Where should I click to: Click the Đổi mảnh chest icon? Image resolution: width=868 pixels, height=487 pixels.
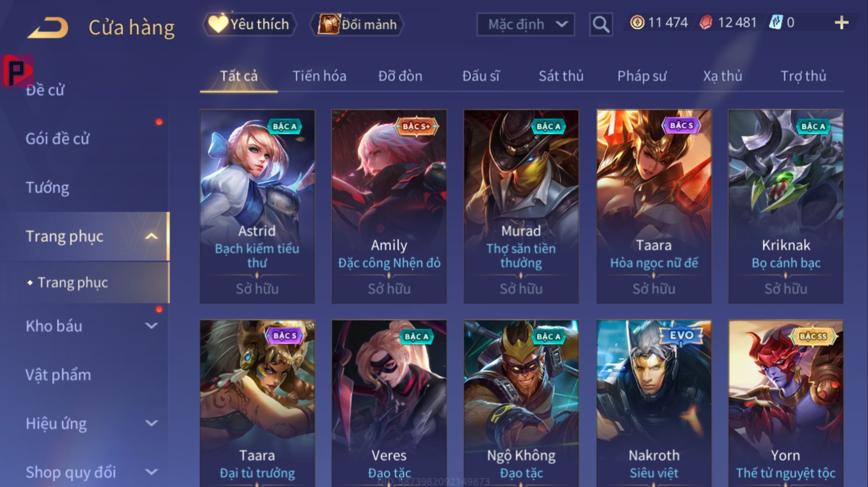[329, 24]
